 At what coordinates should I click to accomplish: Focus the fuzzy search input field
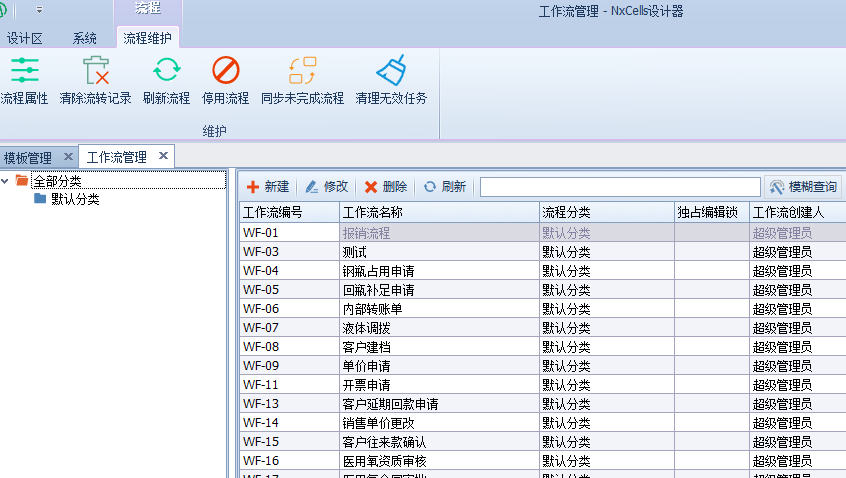point(620,187)
